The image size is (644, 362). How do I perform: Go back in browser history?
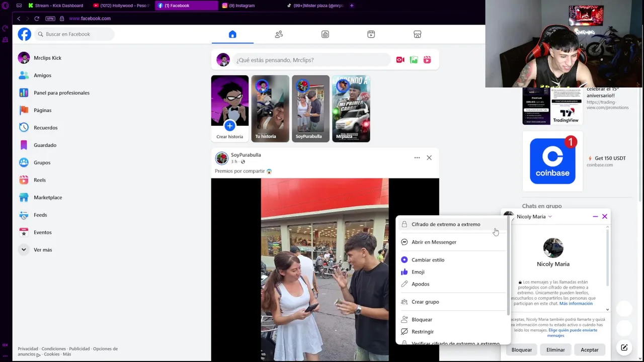(19, 19)
